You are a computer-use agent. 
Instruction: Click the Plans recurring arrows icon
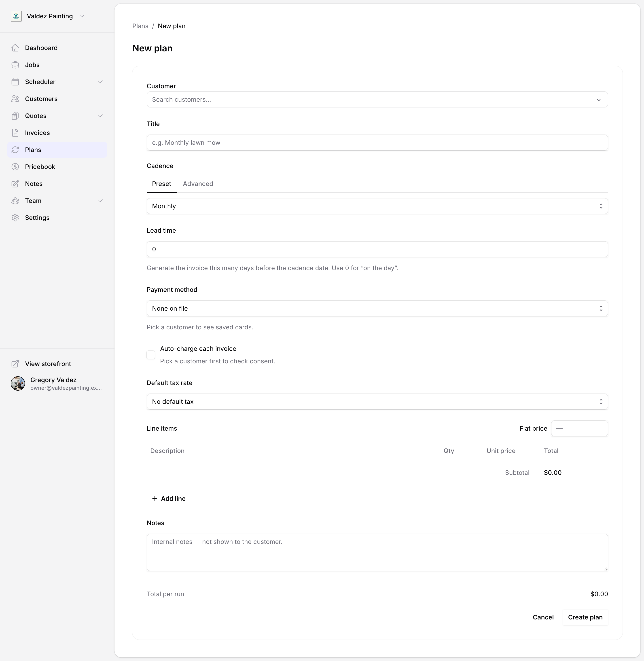(15, 150)
